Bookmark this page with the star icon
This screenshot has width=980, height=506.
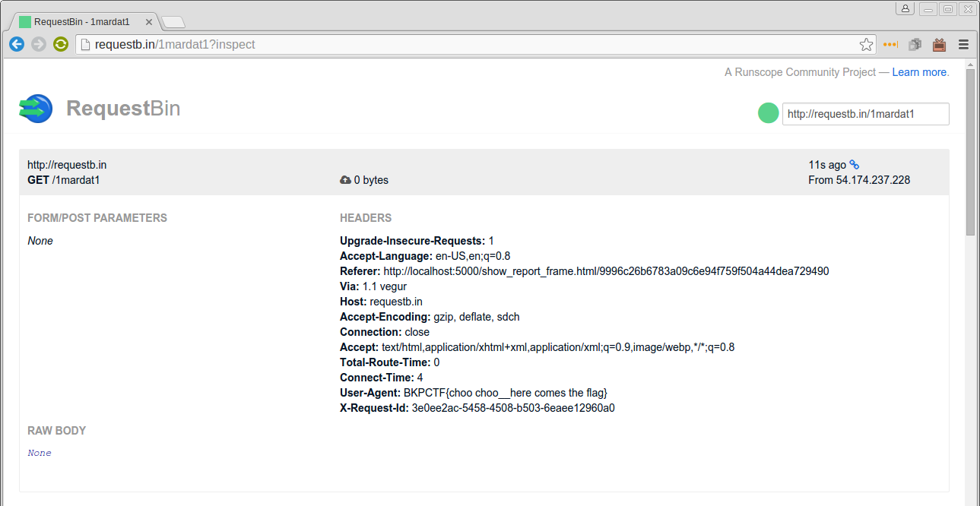coord(866,45)
